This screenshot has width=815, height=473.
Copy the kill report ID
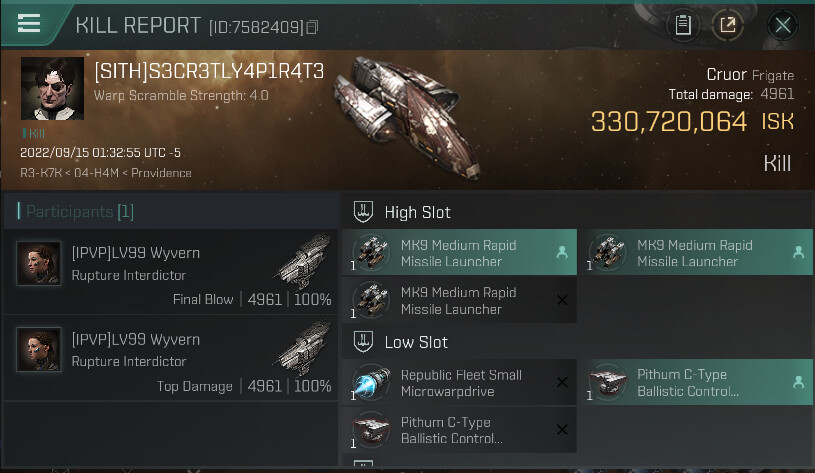[x=312, y=27]
